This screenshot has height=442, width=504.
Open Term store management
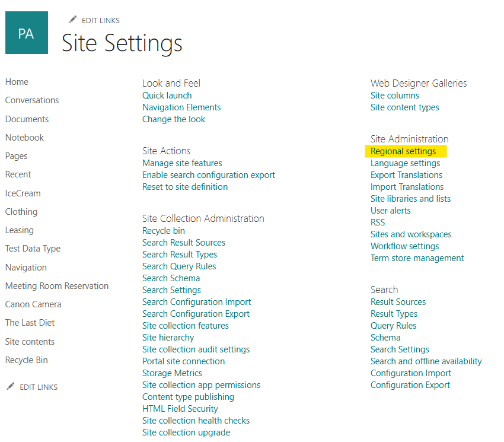(417, 258)
